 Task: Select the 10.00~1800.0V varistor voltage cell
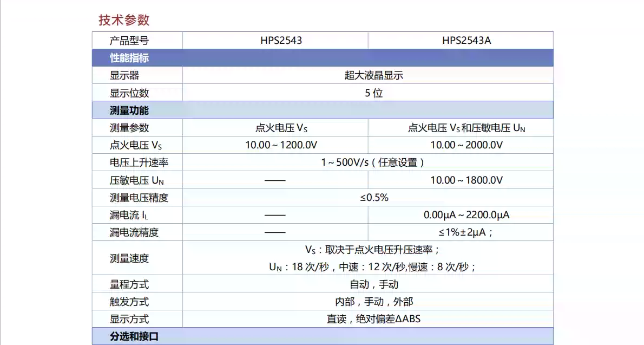click(x=466, y=180)
